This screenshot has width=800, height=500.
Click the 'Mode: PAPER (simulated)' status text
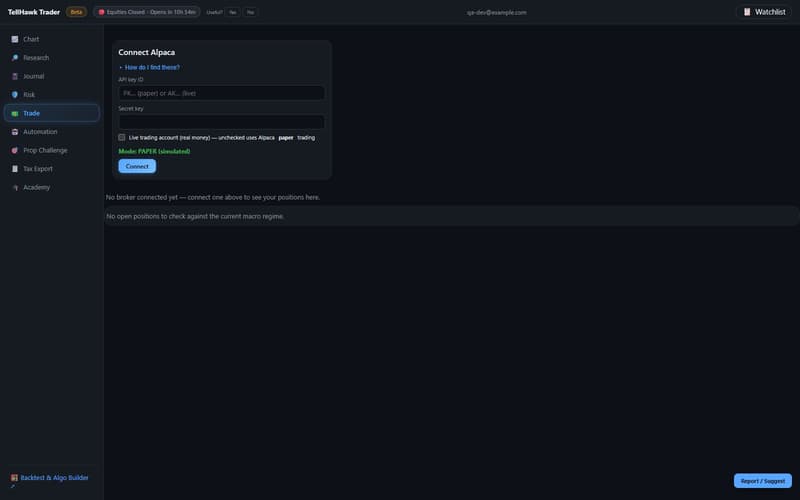pos(154,152)
